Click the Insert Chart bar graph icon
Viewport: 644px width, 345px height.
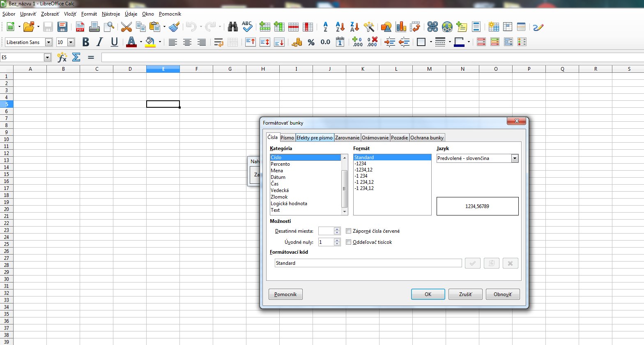click(401, 27)
